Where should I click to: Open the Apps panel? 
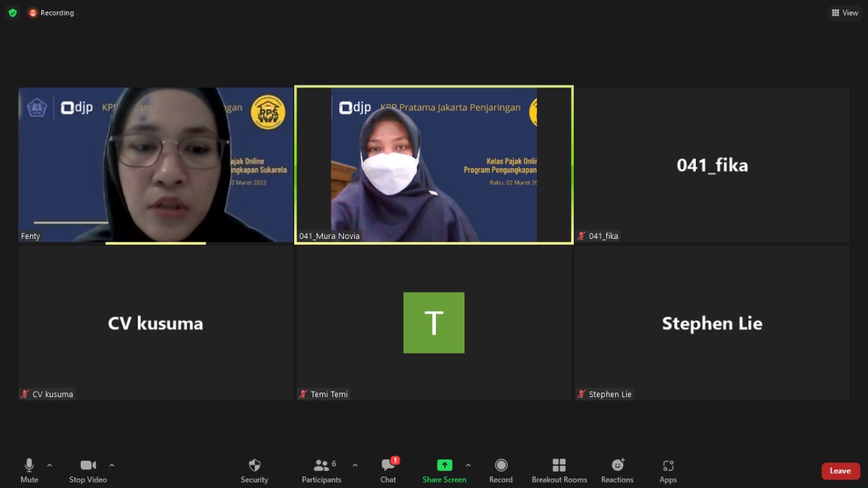(x=668, y=466)
